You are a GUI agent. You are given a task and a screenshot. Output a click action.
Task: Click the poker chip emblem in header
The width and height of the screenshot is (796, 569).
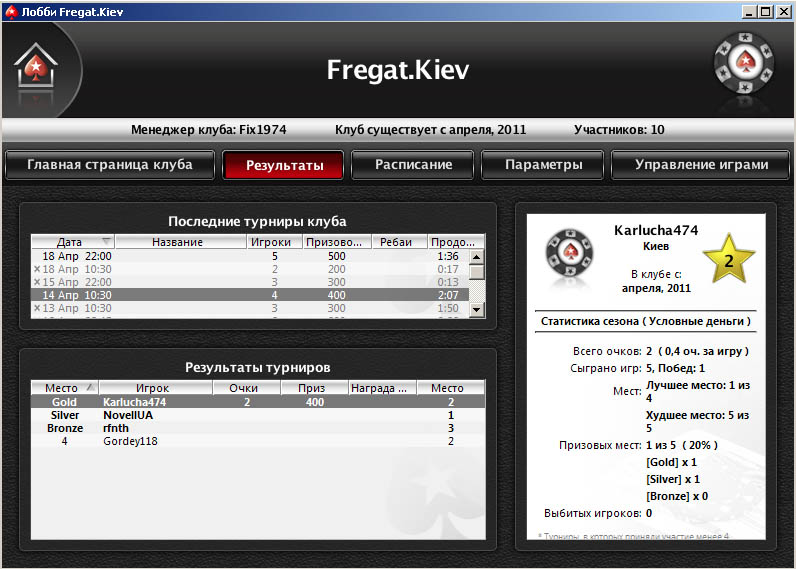[x=743, y=67]
